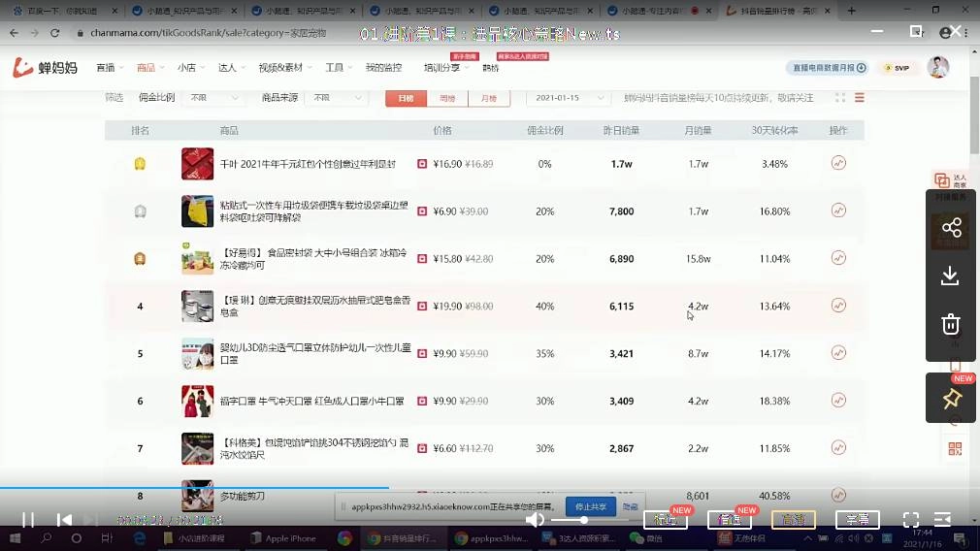Expand the 达人 navigation menu
This screenshot has width=980, height=551.
click(x=231, y=68)
